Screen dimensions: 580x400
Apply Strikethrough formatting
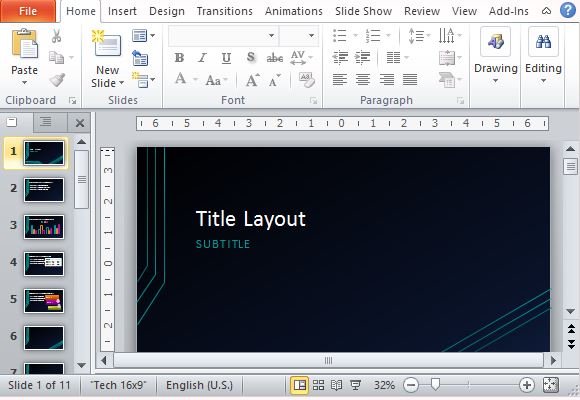274,58
